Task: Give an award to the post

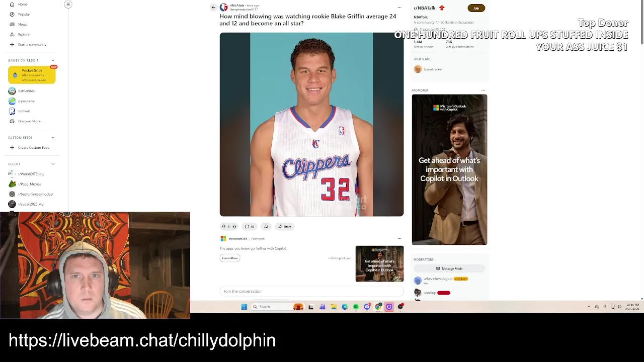Action: (266, 227)
